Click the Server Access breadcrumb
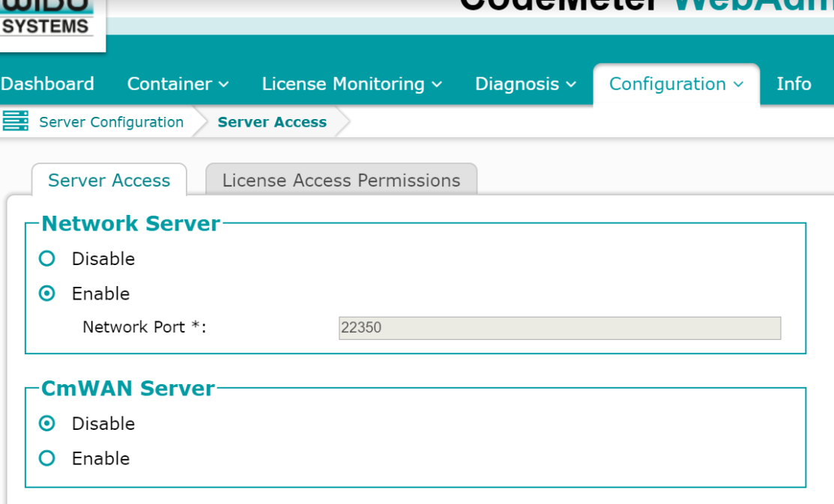 point(272,122)
